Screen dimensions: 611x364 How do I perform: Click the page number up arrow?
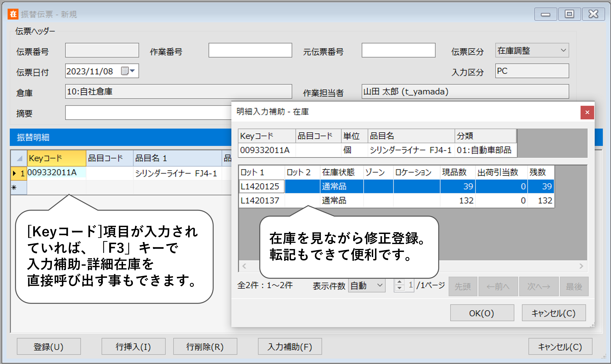399,282
